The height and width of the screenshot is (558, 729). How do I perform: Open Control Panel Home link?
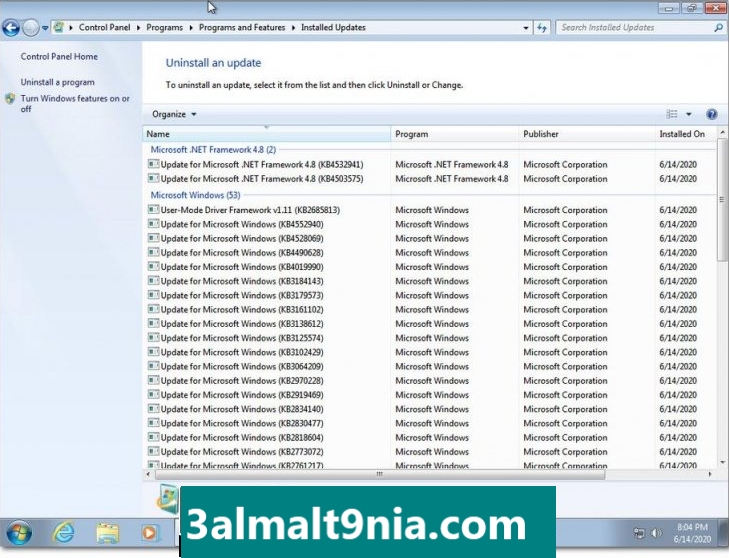point(59,57)
